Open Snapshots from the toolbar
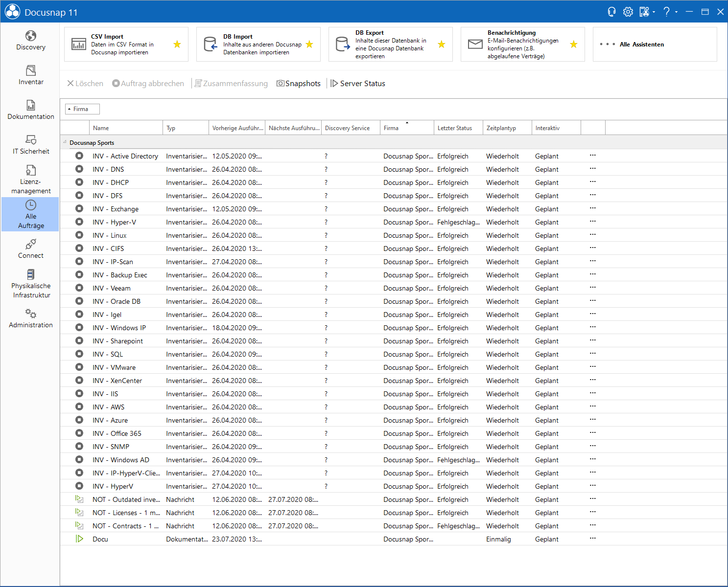This screenshot has height=587, width=728. coord(299,84)
